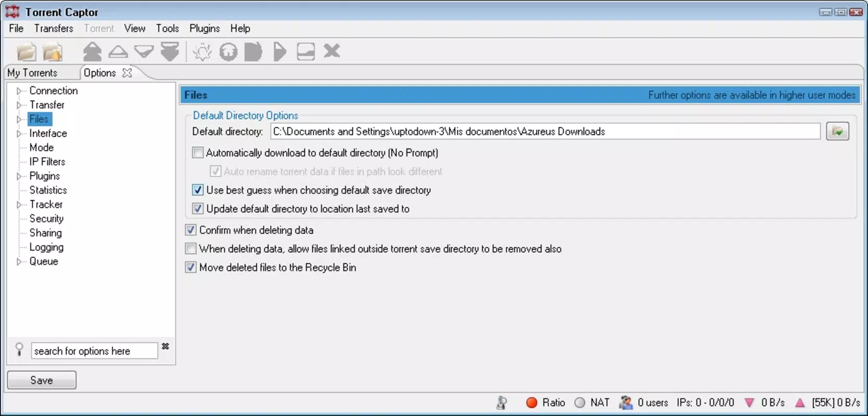This screenshot has width=868, height=416.
Task: Enable Automatically download to default directory
Action: tap(198, 153)
